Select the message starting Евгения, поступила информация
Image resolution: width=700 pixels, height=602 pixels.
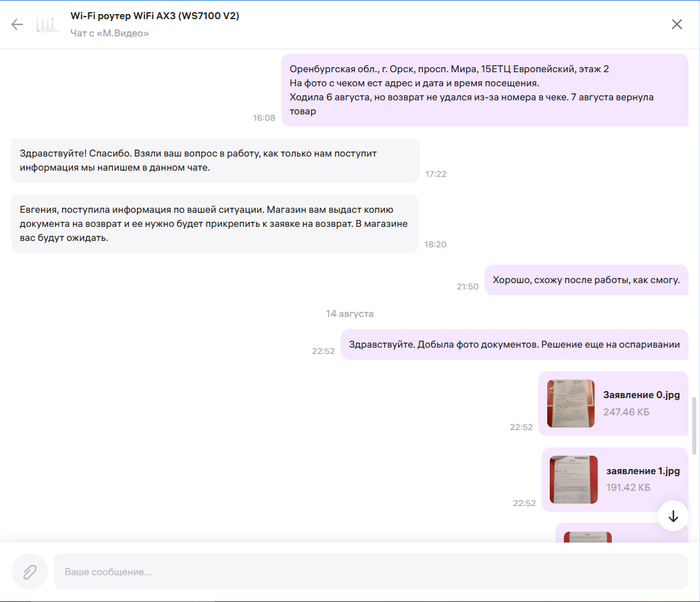click(215, 224)
